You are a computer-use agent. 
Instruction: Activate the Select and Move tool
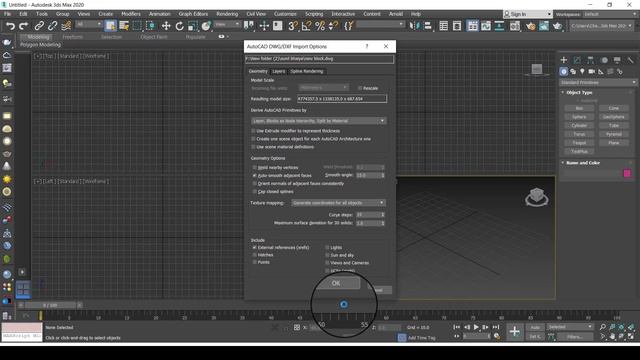click(166, 26)
